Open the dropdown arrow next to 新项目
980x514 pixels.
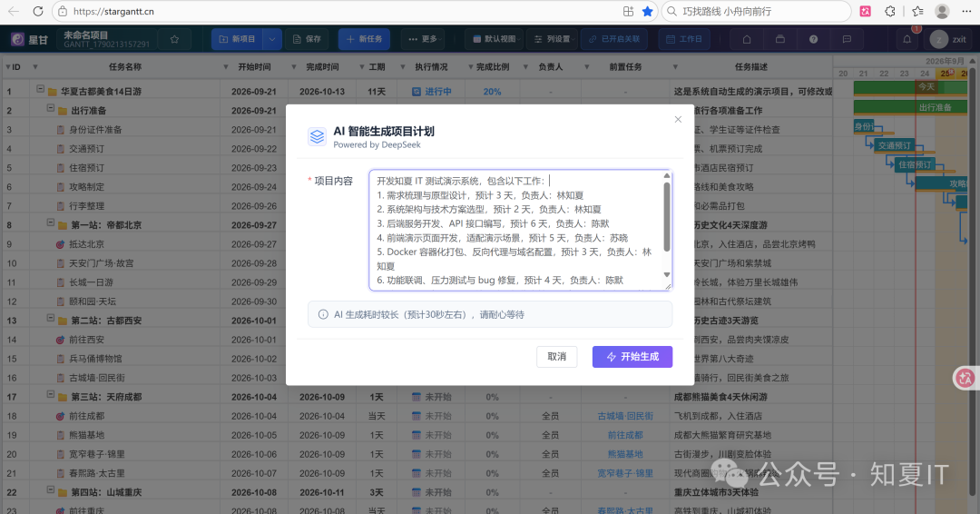click(272, 39)
